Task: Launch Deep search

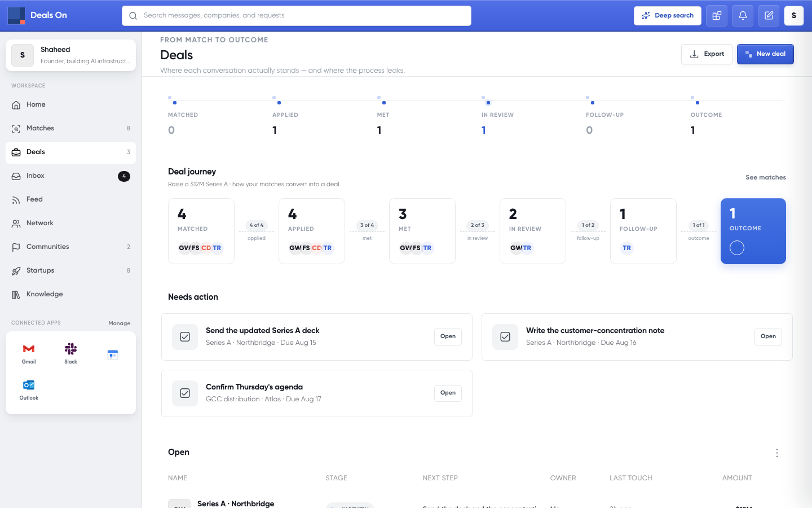Action: [668, 16]
